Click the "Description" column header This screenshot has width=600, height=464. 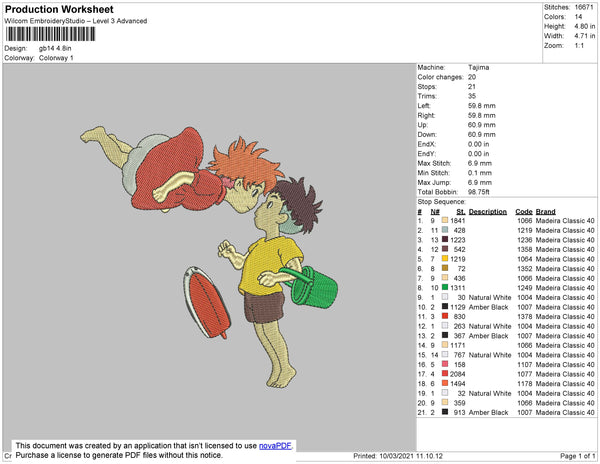[488, 212]
